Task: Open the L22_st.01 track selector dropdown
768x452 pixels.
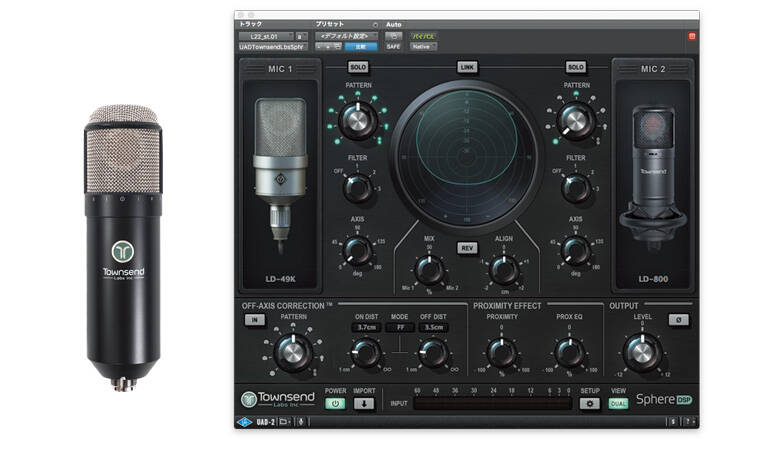Action: [266, 36]
